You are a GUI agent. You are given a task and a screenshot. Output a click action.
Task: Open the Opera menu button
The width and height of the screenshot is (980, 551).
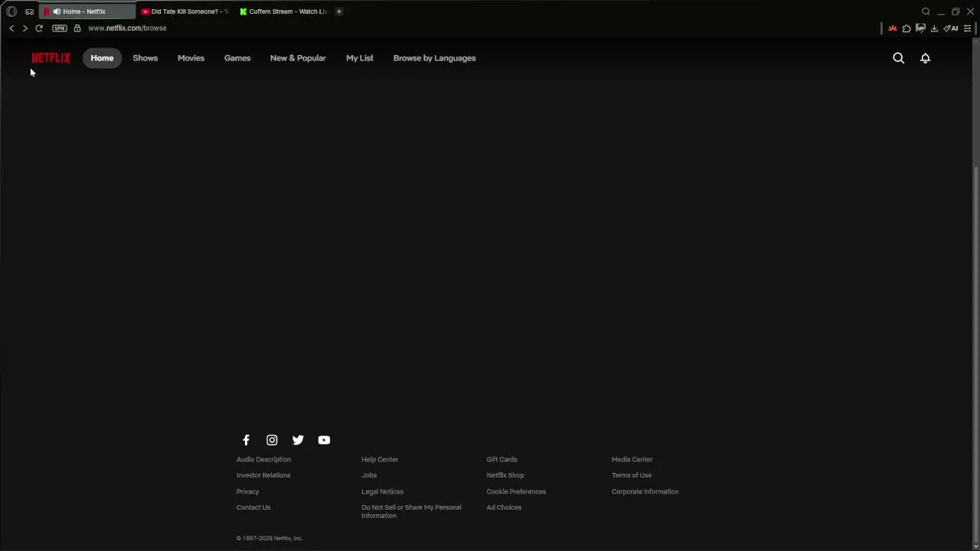coord(11,11)
